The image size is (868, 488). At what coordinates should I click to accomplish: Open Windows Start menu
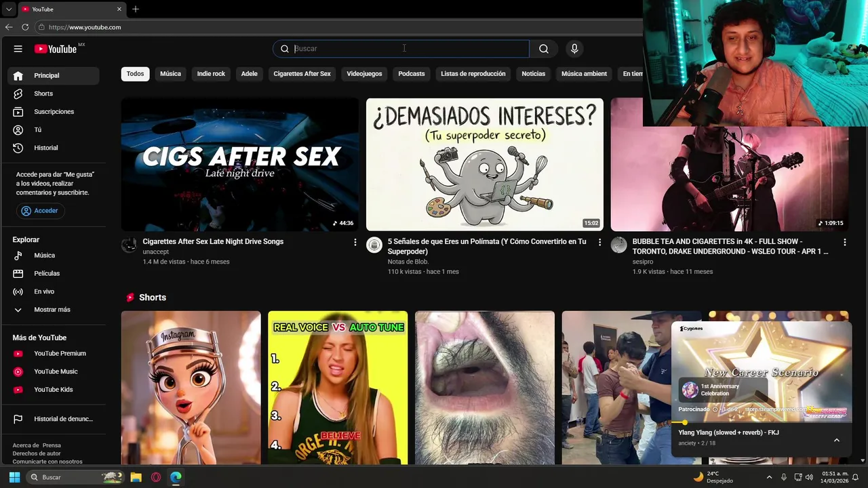click(x=14, y=477)
